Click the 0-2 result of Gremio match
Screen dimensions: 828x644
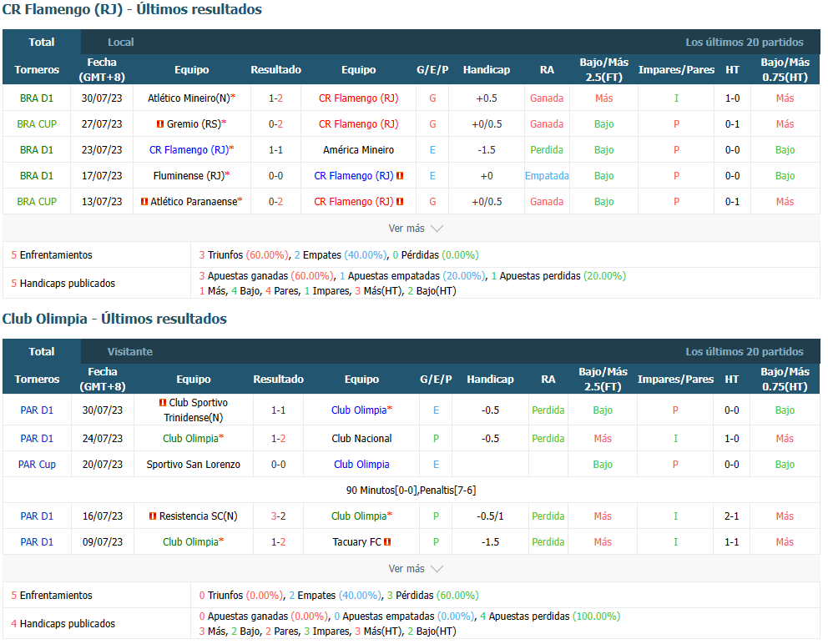pyautogui.click(x=275, y=124)
